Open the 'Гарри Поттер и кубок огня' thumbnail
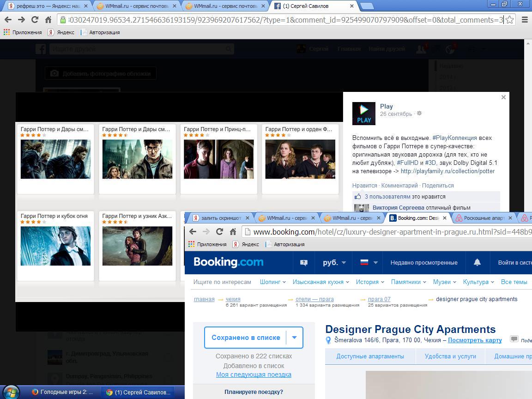The image size is (532, 399). pos(55,246)
